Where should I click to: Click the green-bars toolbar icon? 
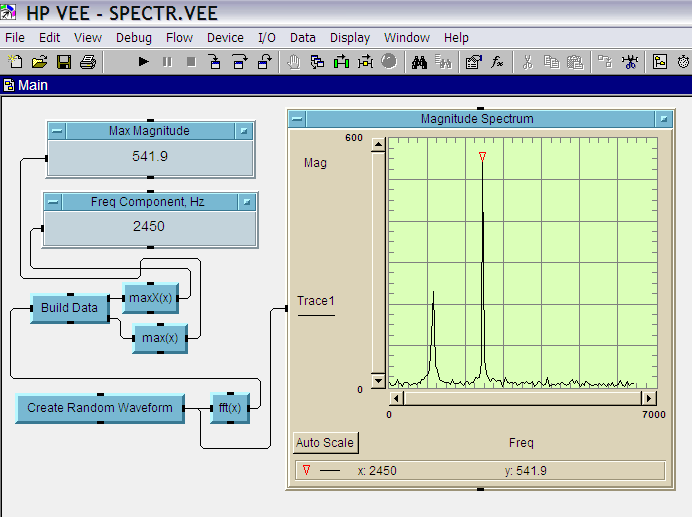pyautogui.click(x=341, y=62)
